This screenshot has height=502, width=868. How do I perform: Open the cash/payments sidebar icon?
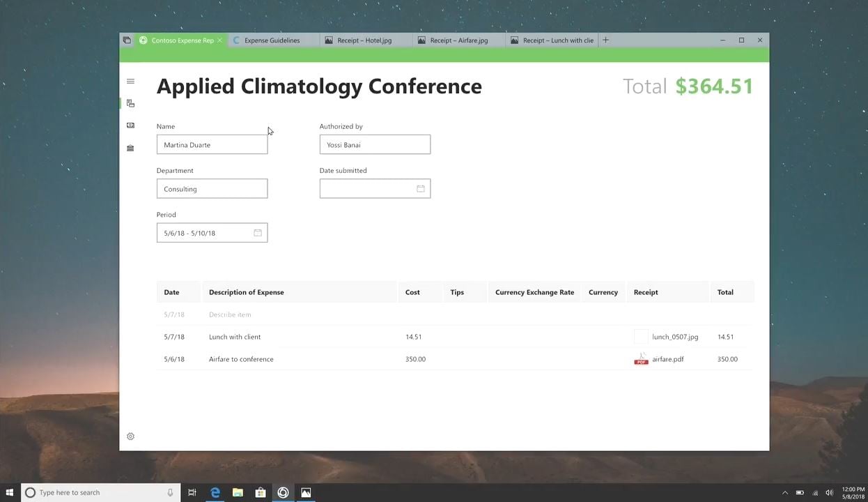click(130, 125)
